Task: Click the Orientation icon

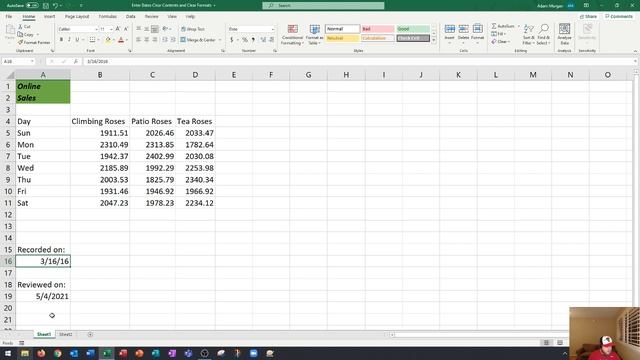Action: (165, 29)
